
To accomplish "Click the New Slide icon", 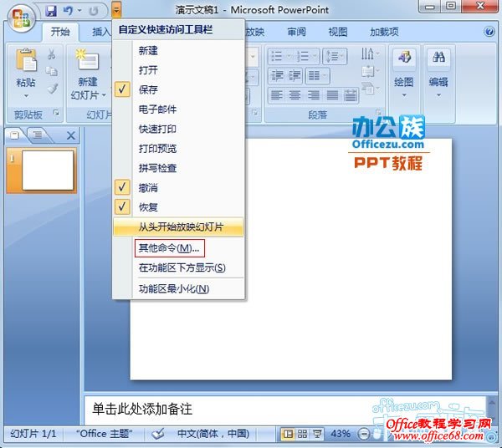I will coord(87,59).
